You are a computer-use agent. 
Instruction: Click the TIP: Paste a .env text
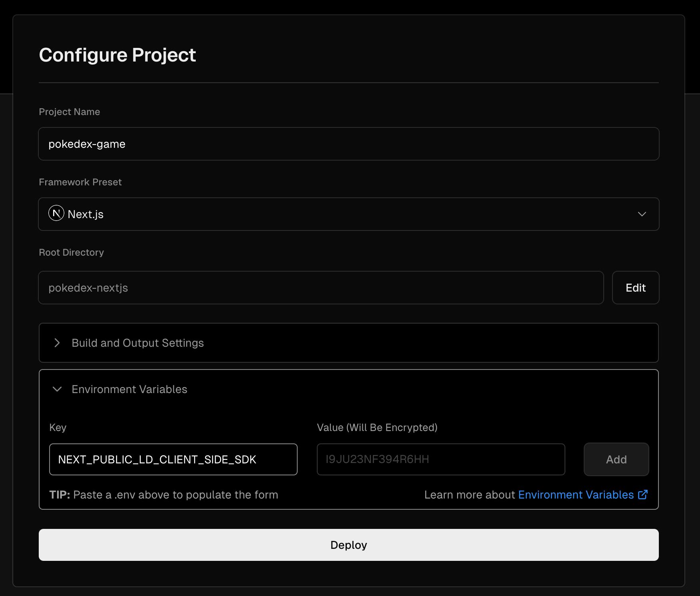[x=164, y=495]
